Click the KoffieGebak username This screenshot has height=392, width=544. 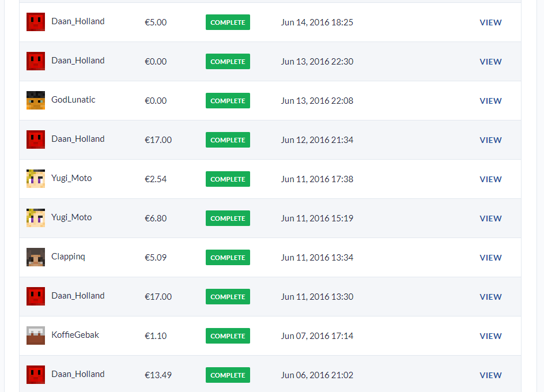75,335
